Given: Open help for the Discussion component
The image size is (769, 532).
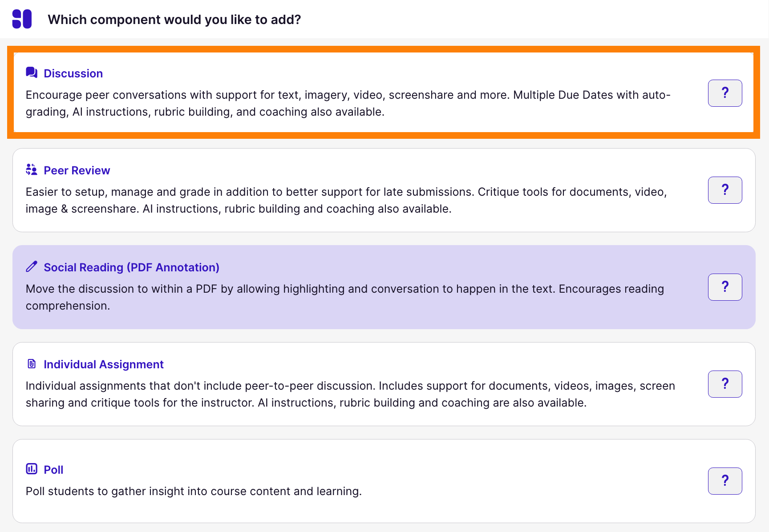Looking at the screenshot, I should pos(725,93).
